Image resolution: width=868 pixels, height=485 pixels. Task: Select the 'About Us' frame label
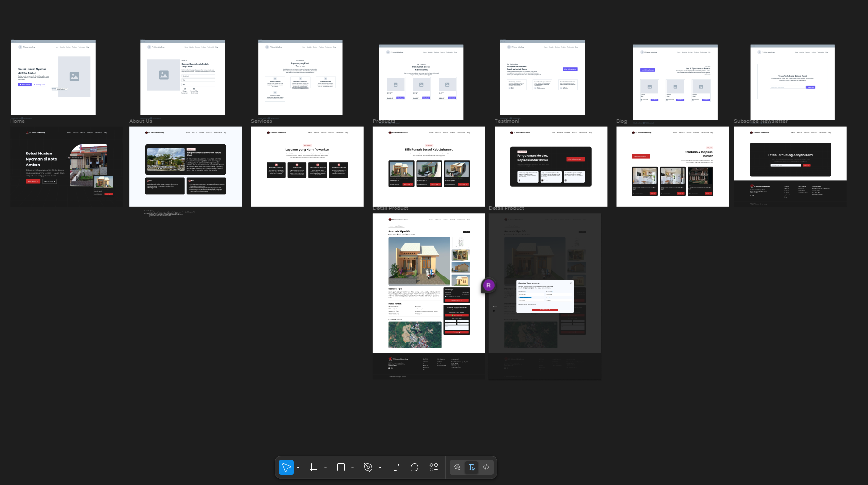141,121
